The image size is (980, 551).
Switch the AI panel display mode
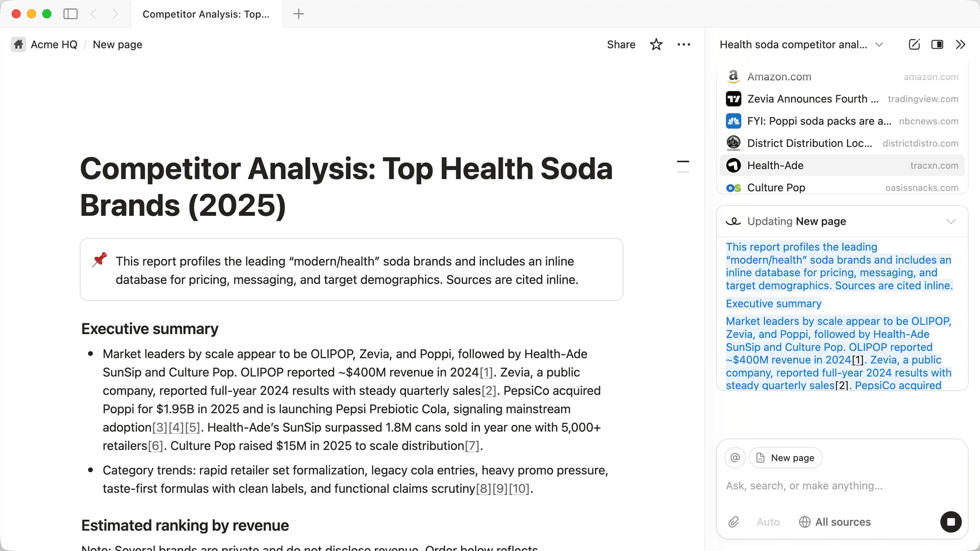937,44
